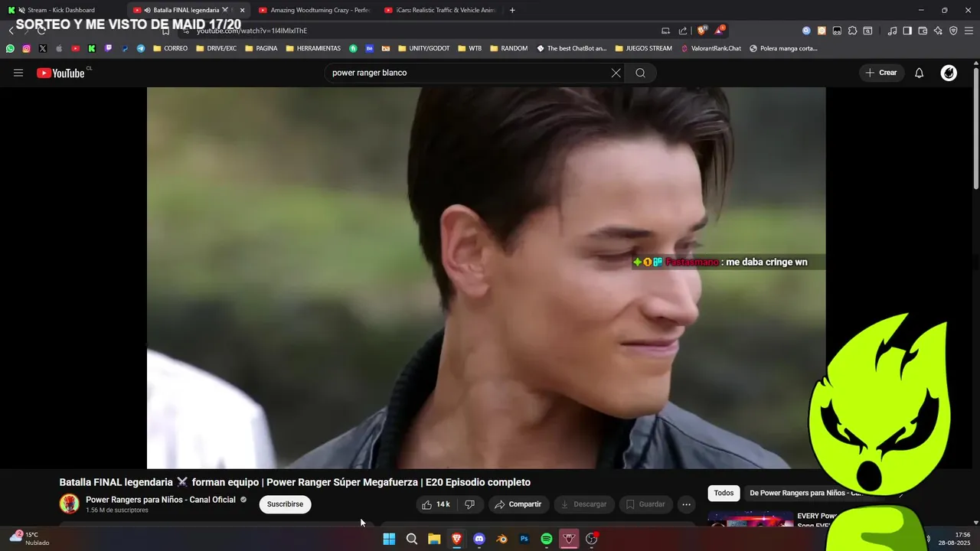Expand the PAGINA bookmarks folder
The width and height of the screenshot is (980, 551).
click(261, 48)
